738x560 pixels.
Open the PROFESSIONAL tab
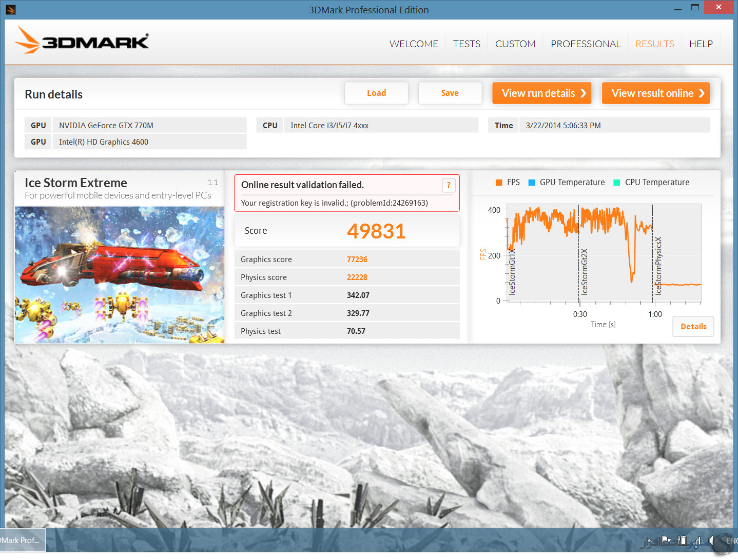[x=586, y=44]
